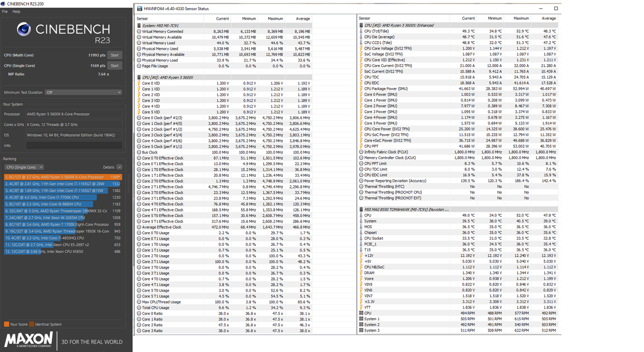
Task: Click the lightning icon beside CPU Package Power (SMU)
Action: point(361,89)
